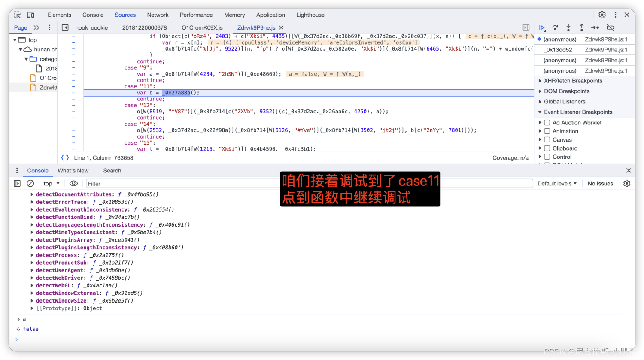Viewport: 644px width, 360px height.
Task: Collapse the Event Listener Breakpoints section
Action: pos(540,112)
